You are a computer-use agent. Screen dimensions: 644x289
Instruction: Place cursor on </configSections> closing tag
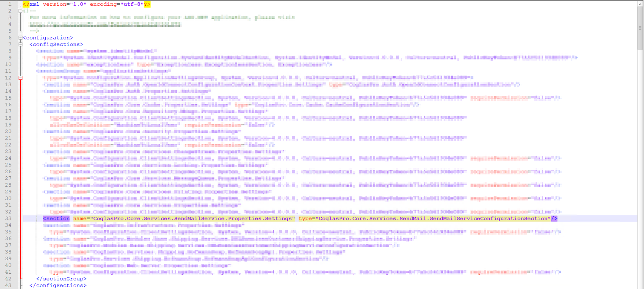click(58, 286)
